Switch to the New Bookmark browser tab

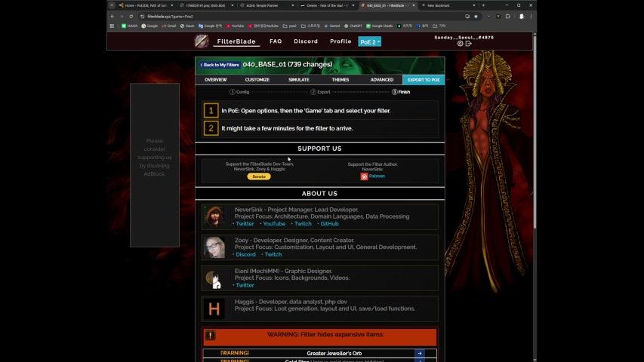[x=448, y=5]
